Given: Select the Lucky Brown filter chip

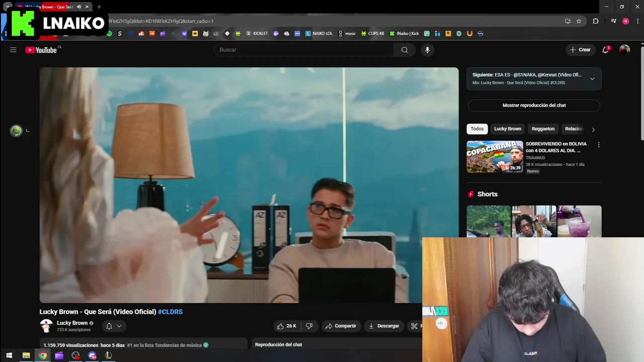Looking at the screenshot, I should point(508,129).
